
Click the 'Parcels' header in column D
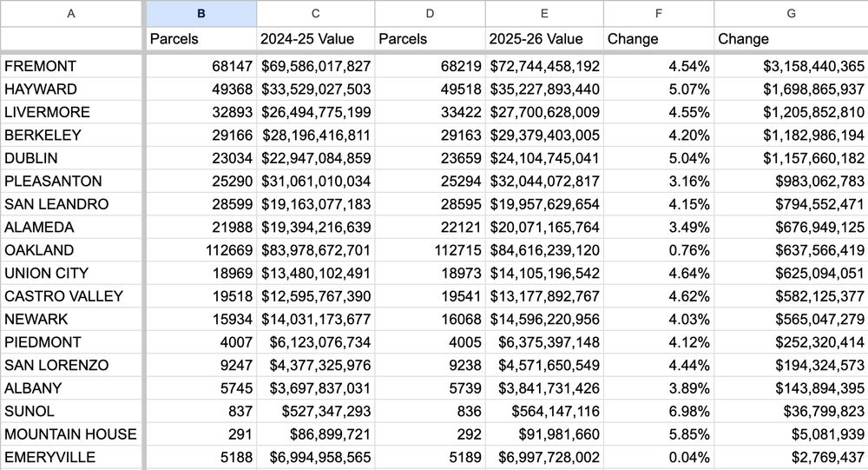click(431, 39)
